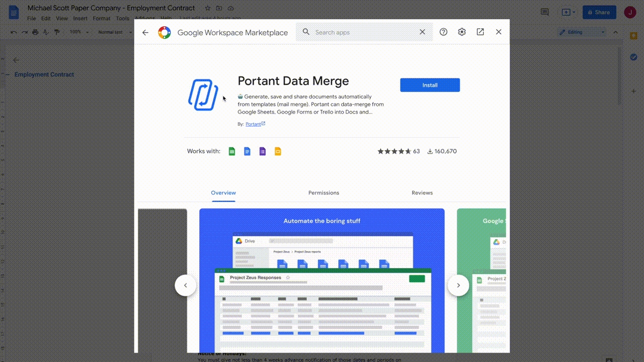Image resolution: width=644 pixels, height=362 pixels.
Task: Click the Google Docs works-with icon
Action: click(247, 151)
